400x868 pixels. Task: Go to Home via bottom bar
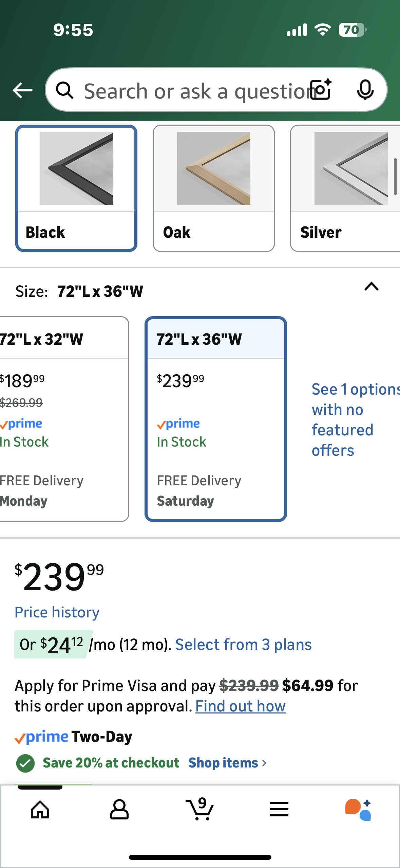pos(40,810)
